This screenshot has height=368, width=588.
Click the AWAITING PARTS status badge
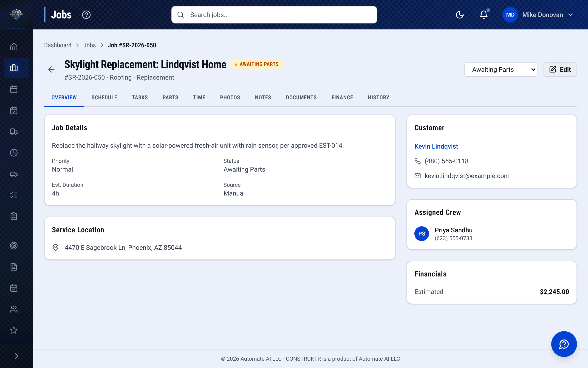(257, 64)
